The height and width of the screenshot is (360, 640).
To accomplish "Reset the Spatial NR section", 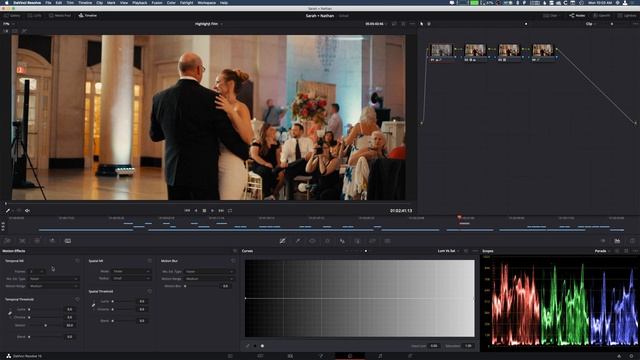I will click(x=149, y=260).
